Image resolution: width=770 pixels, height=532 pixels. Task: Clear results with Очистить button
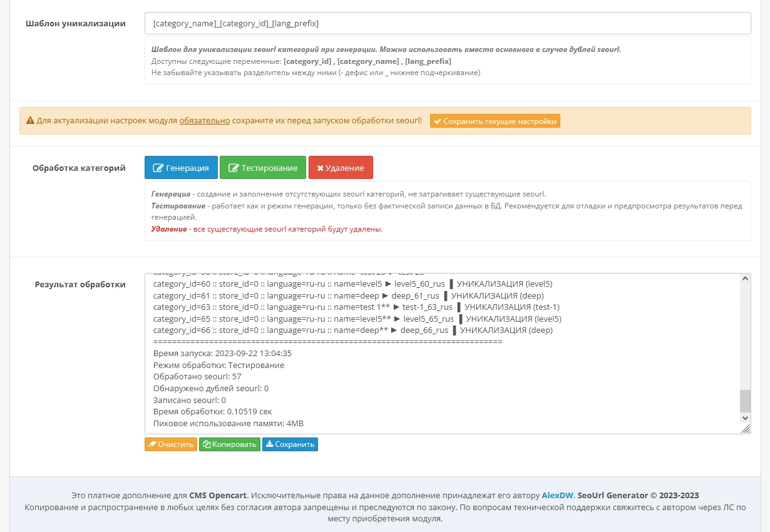coord(171,444)
